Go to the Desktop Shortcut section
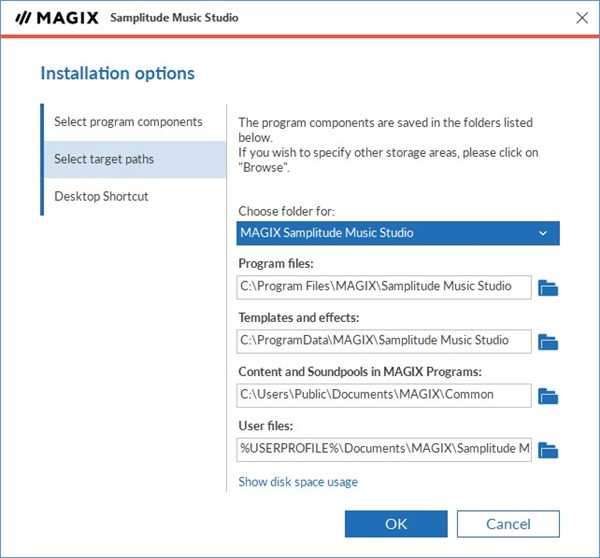Image resolution: width=600 pixels, height=558 pixels. pyautogui.click(x=101, y=196)
